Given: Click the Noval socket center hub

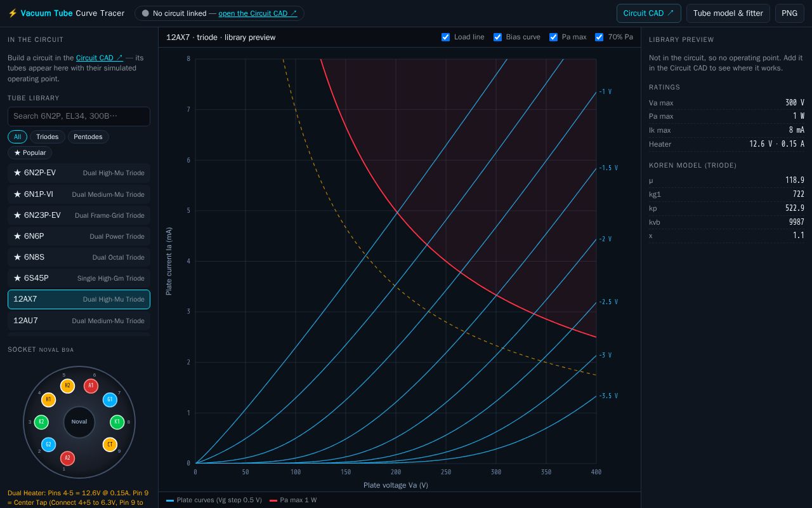Looking at the screenshot, I should [79, 422].
